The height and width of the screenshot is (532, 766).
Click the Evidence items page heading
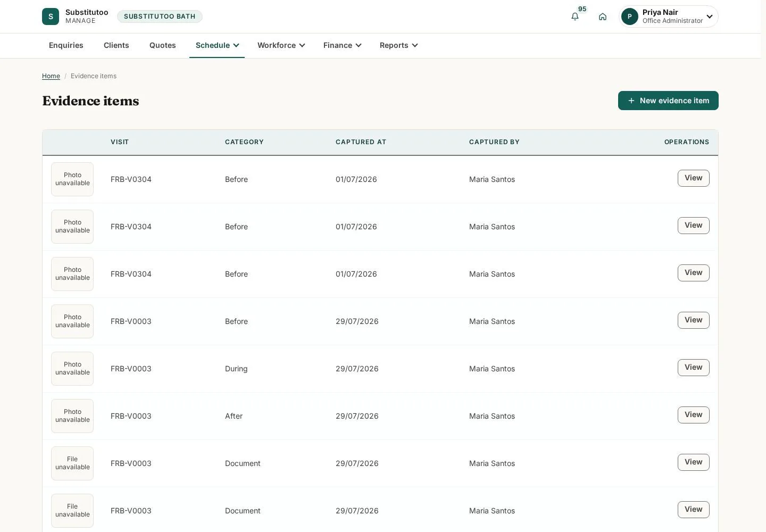90,101
